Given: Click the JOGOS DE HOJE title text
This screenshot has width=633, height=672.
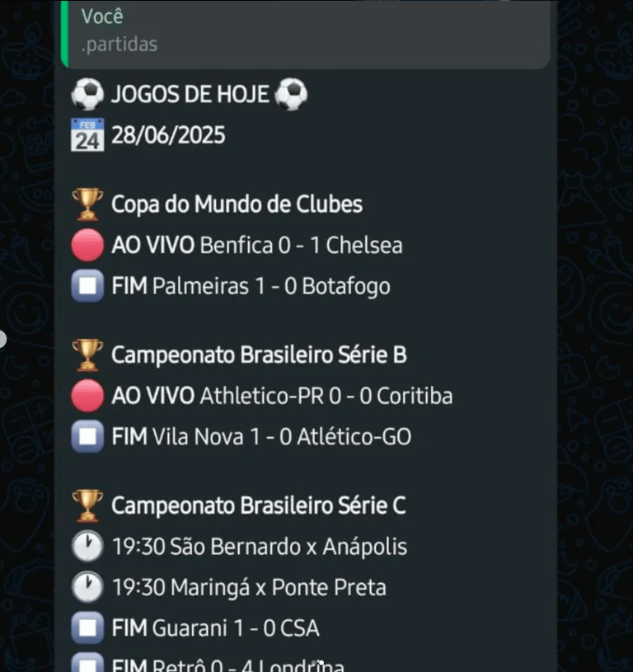Looking at the screenshot, I should click(190, 94).
